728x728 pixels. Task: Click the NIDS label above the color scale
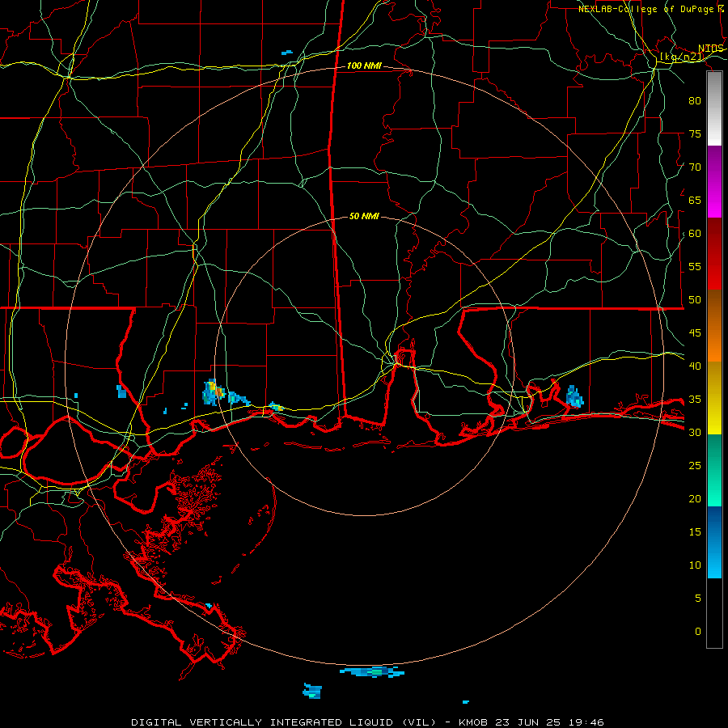tap(711, 49)
